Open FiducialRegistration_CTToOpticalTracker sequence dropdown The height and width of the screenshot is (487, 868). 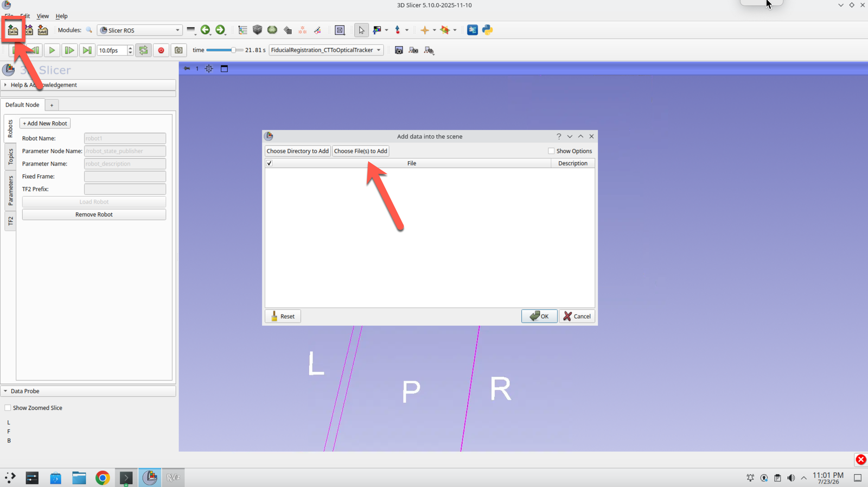[x=326, y=50]
